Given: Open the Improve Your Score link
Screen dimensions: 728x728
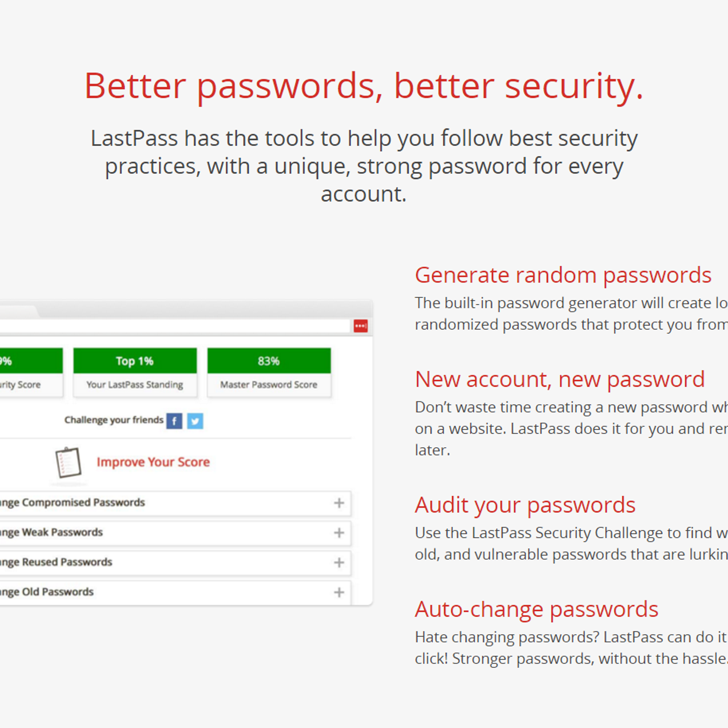Looking at the screenshot, I should pyautogui.click(x=153, y=462).
